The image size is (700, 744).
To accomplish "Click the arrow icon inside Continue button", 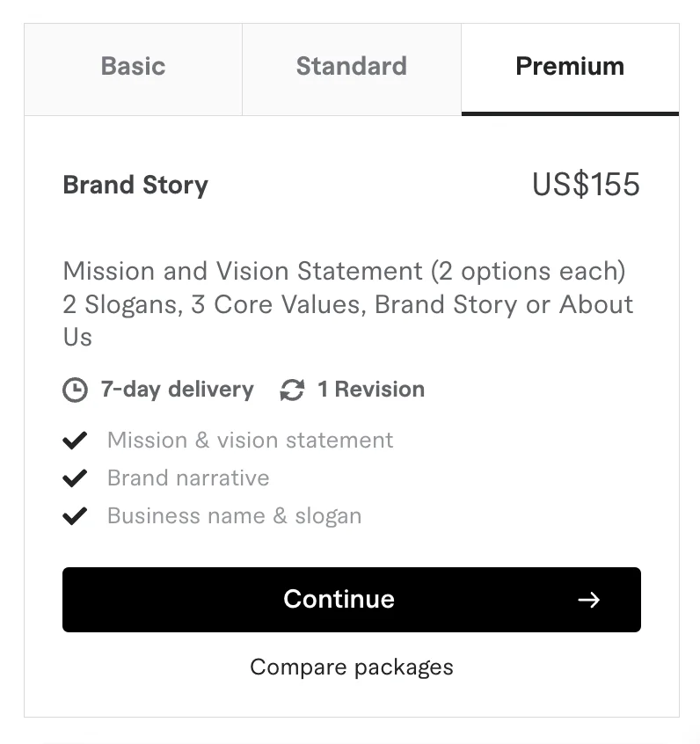I will 590,600.
